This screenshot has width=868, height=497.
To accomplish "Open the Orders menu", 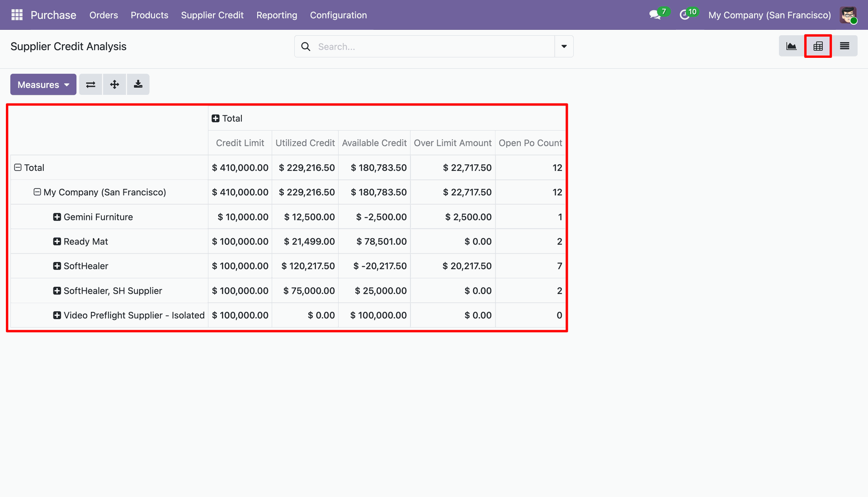I will (x=104, y=15).
